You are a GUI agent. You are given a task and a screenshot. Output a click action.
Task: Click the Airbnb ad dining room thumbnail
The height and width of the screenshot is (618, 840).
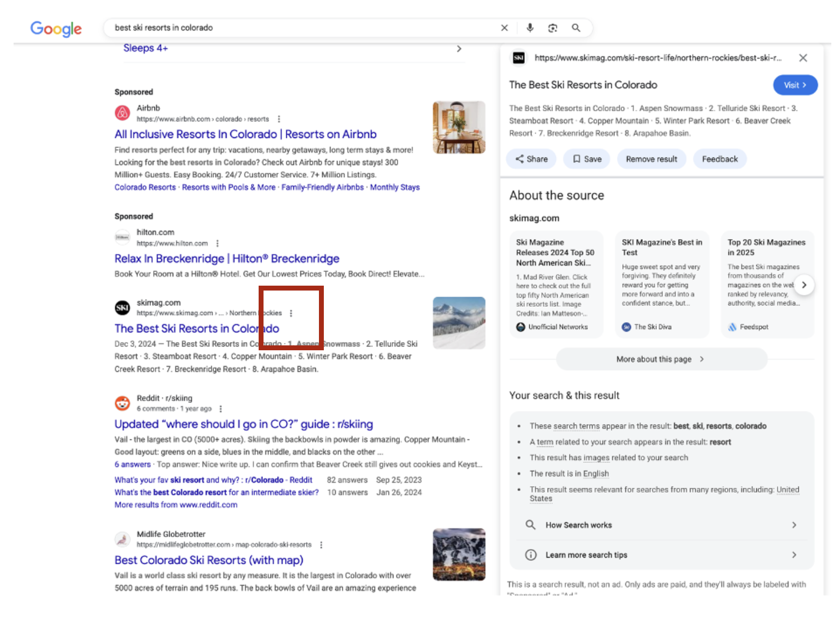click(x=459, y=127)
